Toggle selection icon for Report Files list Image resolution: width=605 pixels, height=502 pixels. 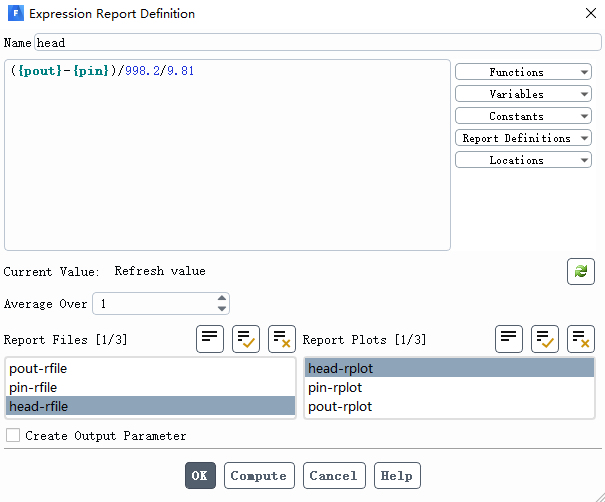(210, 339)
